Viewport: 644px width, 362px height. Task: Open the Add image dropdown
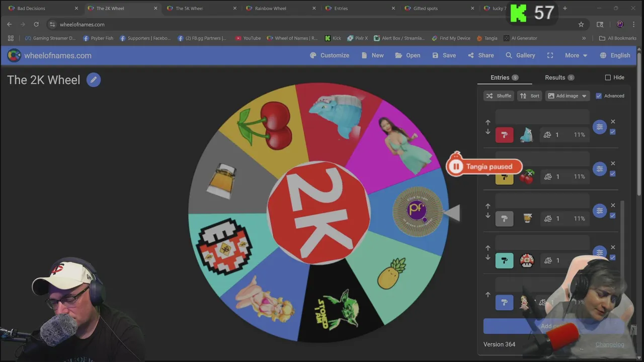tap(568, 96)
